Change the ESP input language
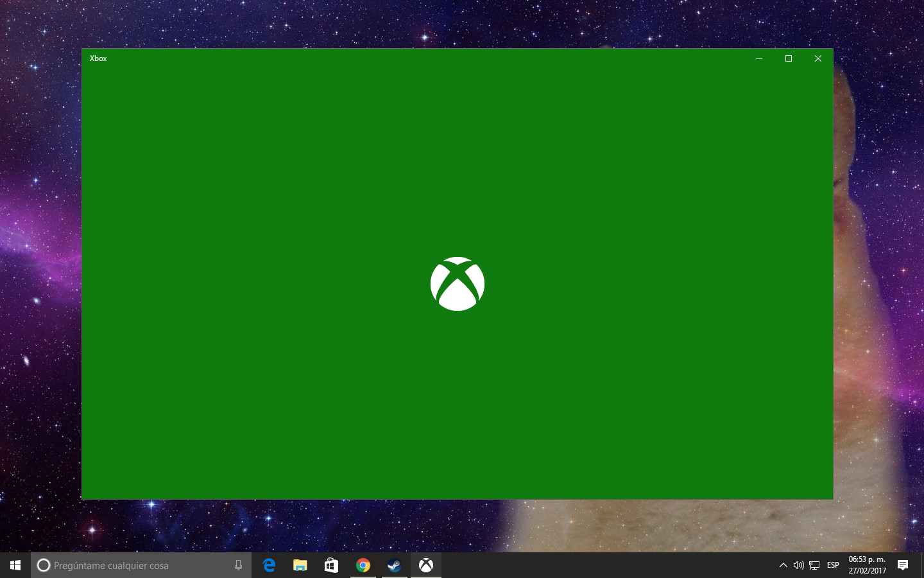Screen dimensions: 924x578 pyautogui.click(x=833, y=565)
